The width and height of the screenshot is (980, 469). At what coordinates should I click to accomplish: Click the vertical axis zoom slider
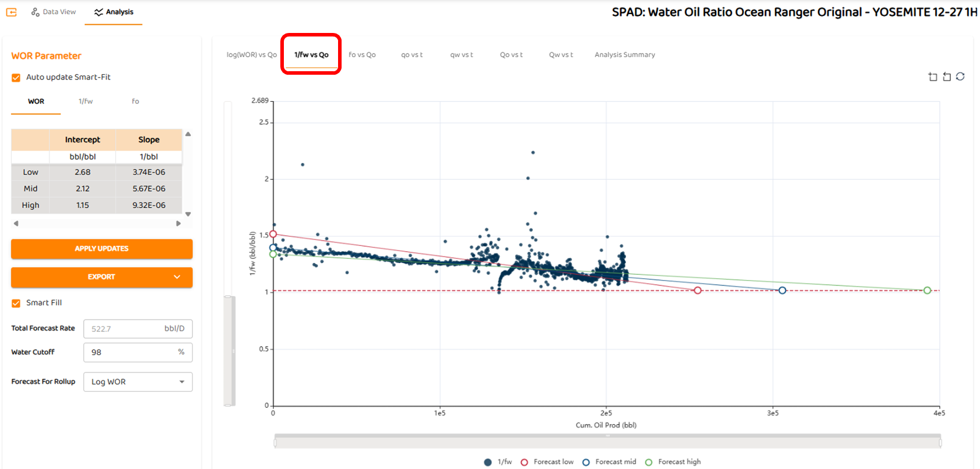pos(229,351)
